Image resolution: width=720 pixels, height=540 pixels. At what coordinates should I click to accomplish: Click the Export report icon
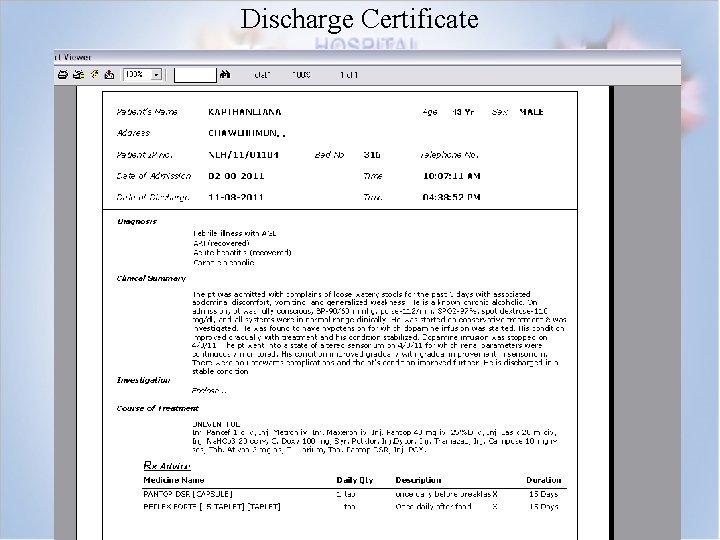(x=109, y=74)
